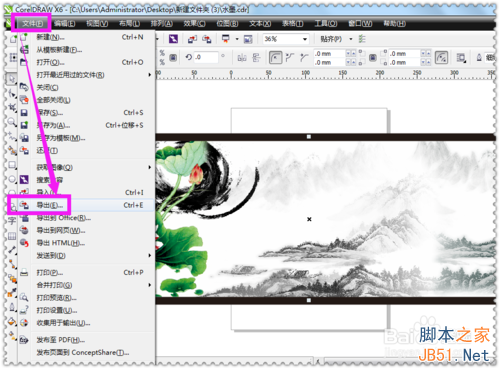
Task: Choose 导出 HTML(H)... menu entry
Action: [87, 243]
